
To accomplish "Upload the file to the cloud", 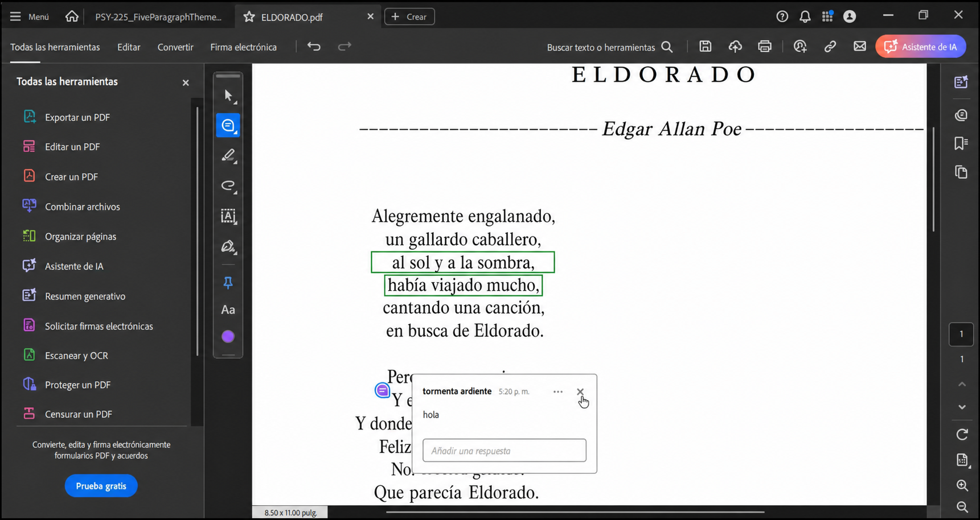I will tap(735, 47).
